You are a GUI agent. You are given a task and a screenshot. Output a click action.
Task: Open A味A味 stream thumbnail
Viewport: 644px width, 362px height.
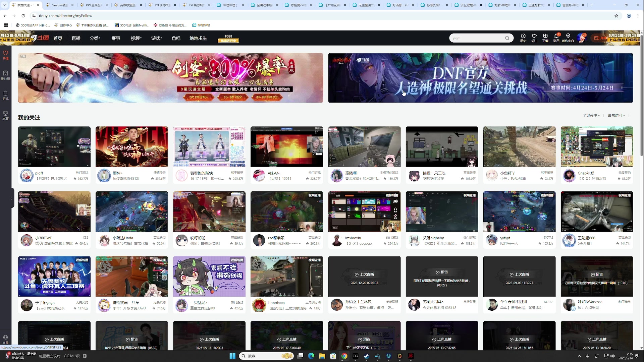click(287, 147)
